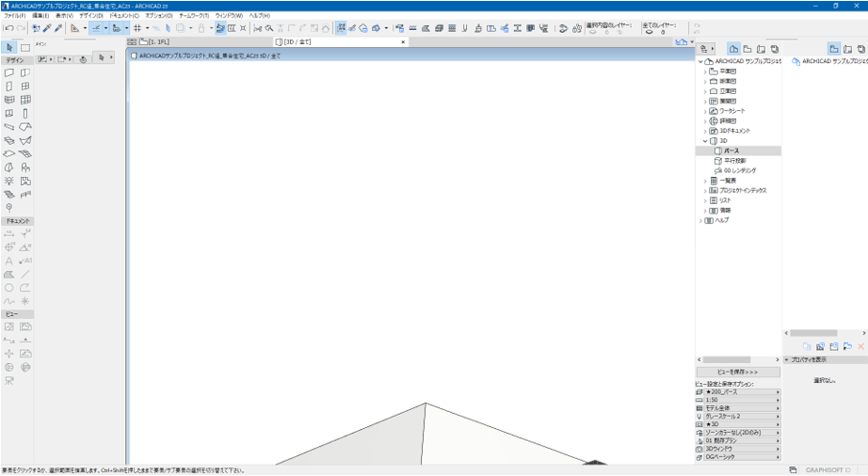Viewport: 868px width, 476px height.
Task: Switch to the [3D / 全て] tab
Action: pyautogui.click(x=294, y=42)
